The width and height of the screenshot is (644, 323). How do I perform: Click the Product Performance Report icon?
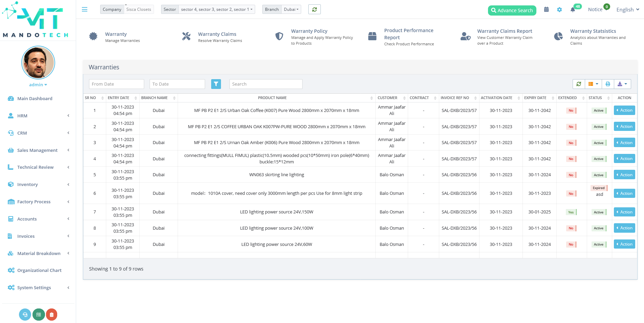372,36
